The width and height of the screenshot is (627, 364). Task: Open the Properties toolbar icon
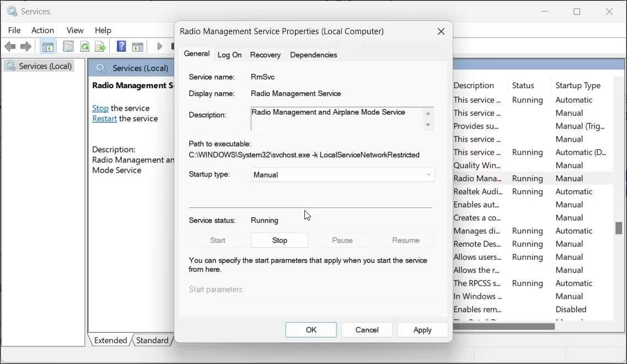tap(68, 46)
